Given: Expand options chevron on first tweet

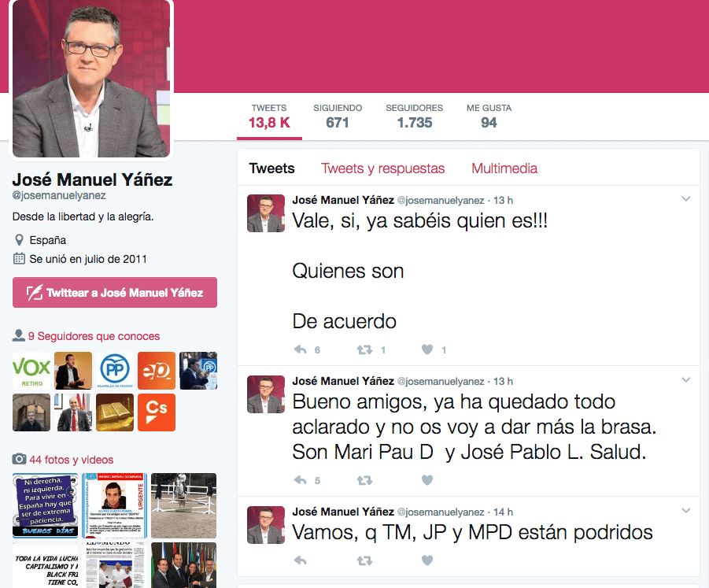Looking at the screenshot, I should pyautogui.click(x=686, y=199).
